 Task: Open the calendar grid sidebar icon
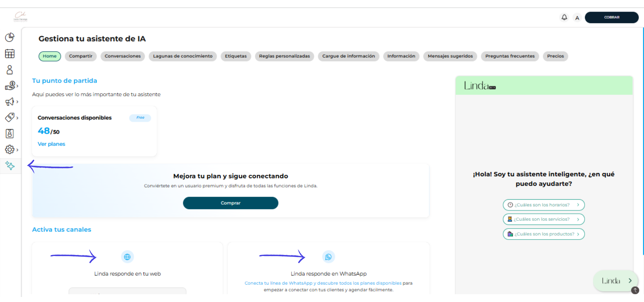tap(10, 54)
